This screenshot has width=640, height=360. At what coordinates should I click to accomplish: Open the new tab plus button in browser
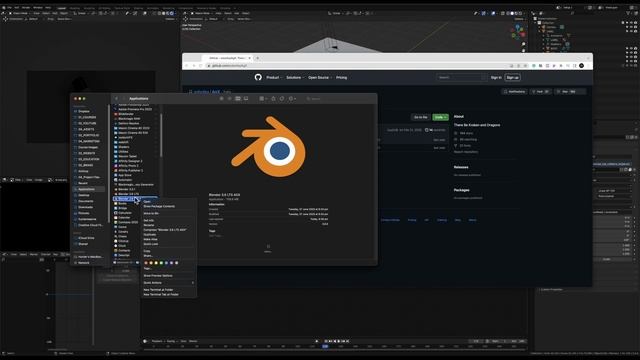258,58
